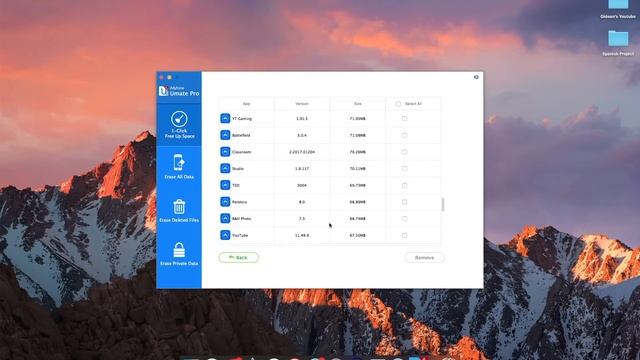Click the YT Gaming app icon
640x360 pixels.
pos(225,118)
